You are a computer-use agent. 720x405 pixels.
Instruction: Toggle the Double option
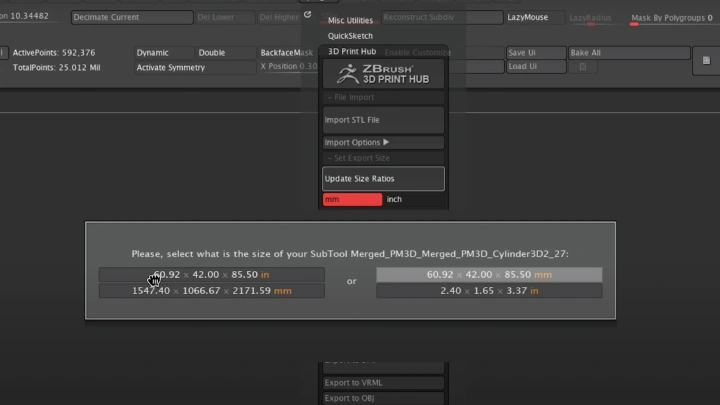[x=225, y=53]
